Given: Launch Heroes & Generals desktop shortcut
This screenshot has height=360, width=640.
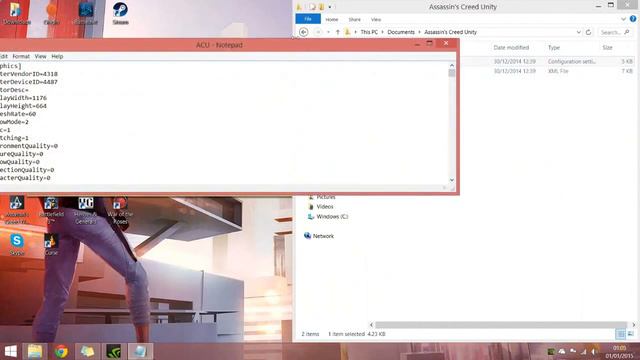Looking at the screenshot, I should [86, 210].
